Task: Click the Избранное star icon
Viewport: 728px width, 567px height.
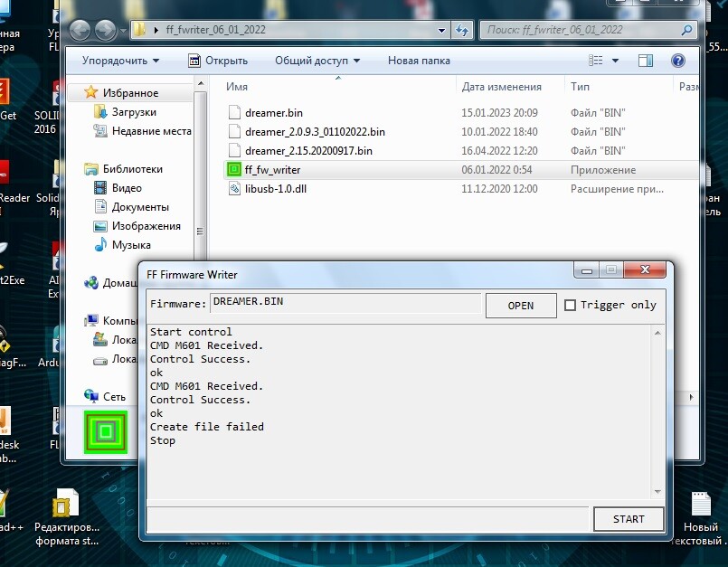Action: click(x=90, y=92)
